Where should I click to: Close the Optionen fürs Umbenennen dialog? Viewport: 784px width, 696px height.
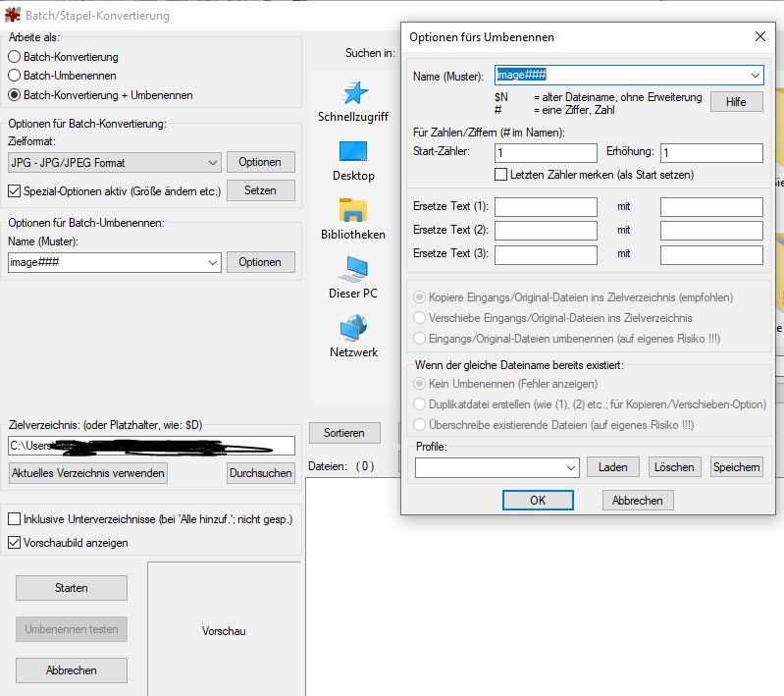tap(760, 36)
